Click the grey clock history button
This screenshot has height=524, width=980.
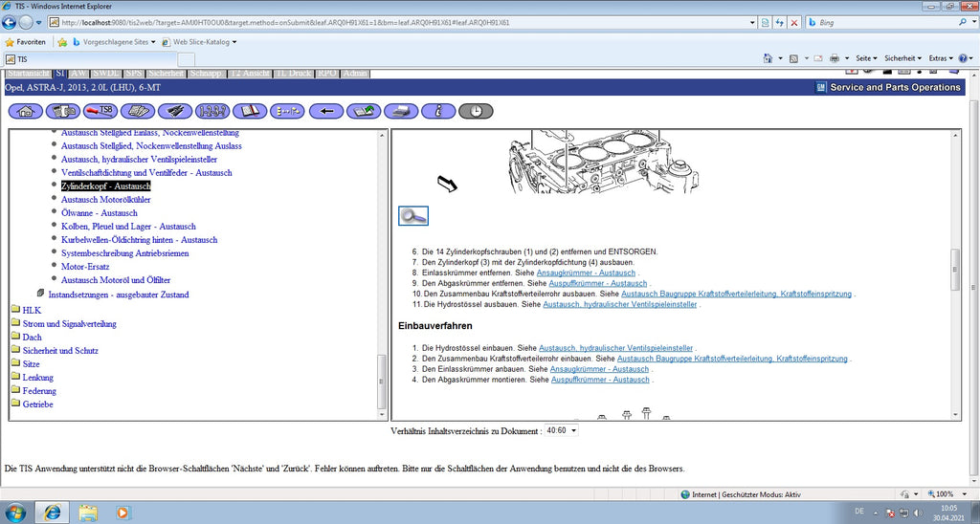click(476, 111)
